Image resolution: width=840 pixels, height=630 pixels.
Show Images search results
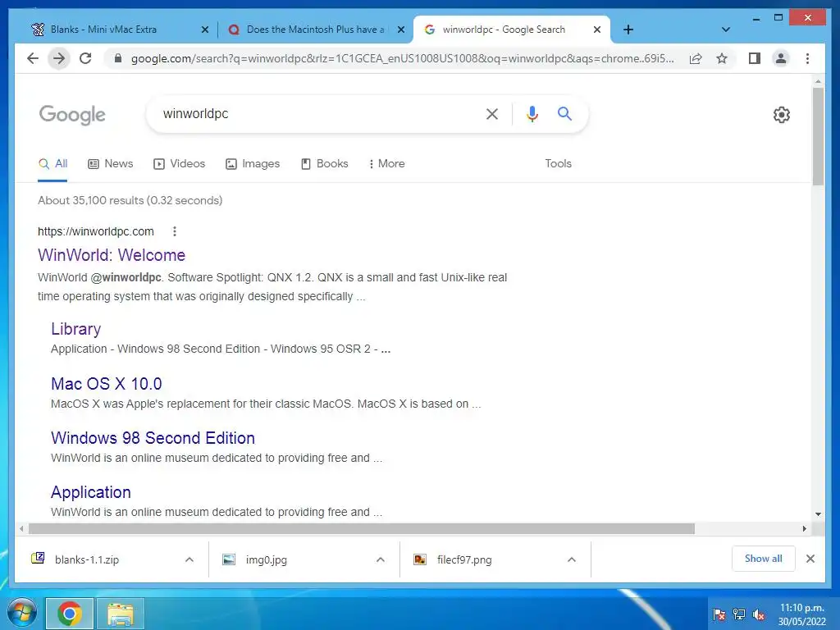[253, 163]
